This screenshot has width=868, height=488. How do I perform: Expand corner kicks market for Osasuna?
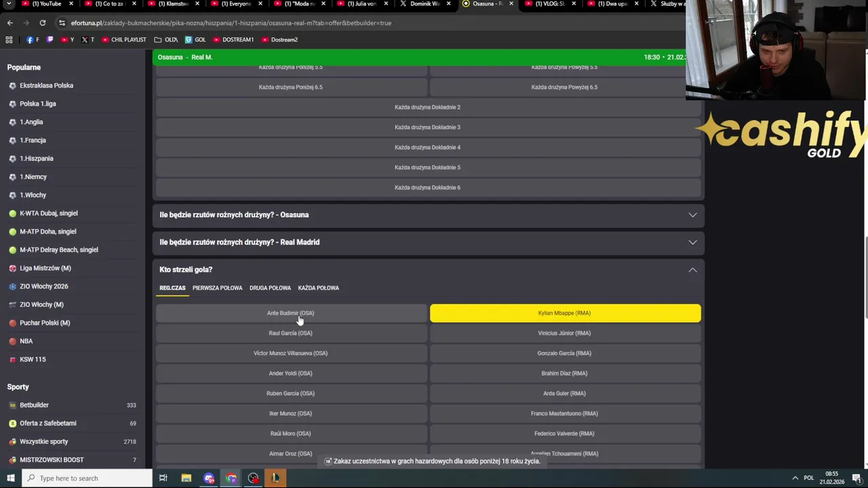tap(429, 215)
